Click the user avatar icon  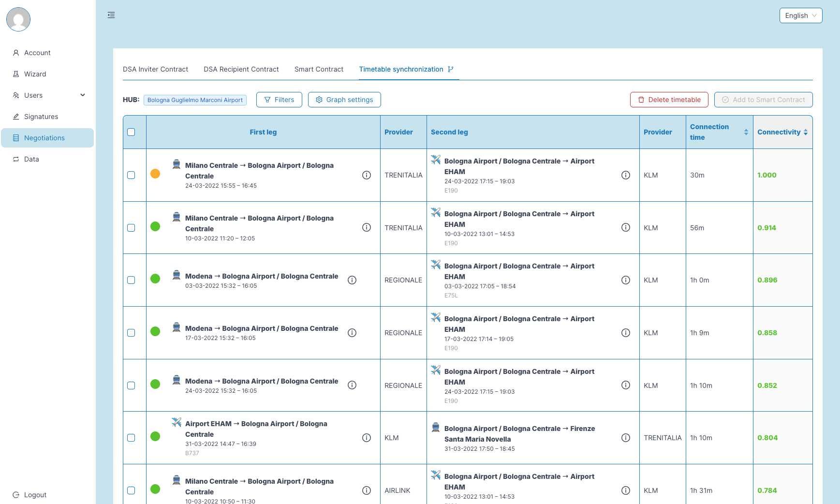click(18, 19)
